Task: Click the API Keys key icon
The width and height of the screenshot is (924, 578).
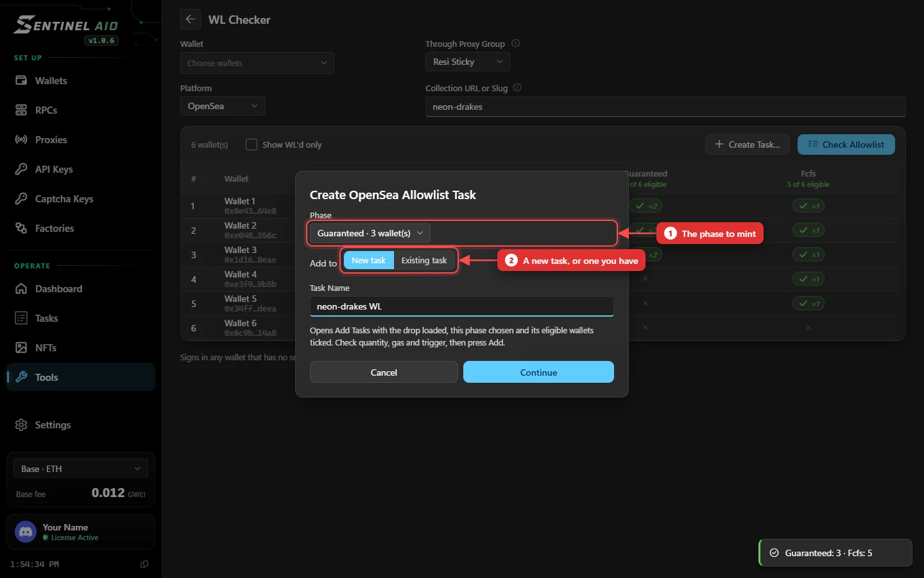Action: (x=21, y=170)
